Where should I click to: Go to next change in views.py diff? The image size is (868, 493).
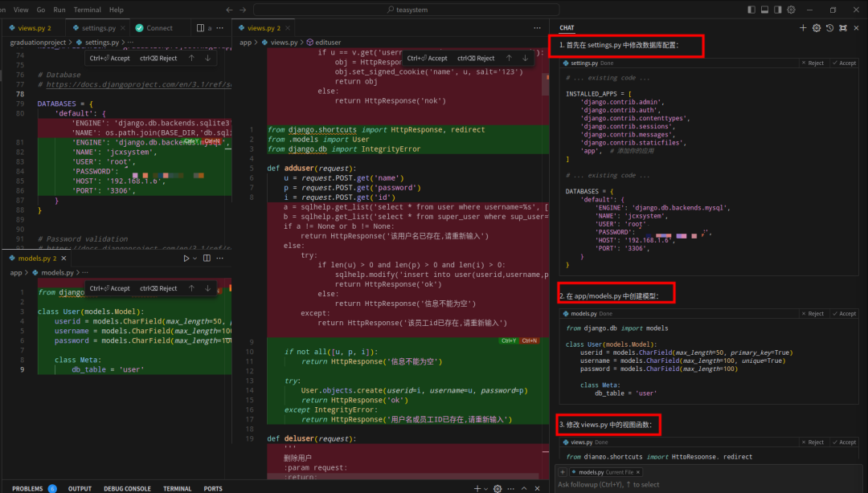[x=525, y=58]
